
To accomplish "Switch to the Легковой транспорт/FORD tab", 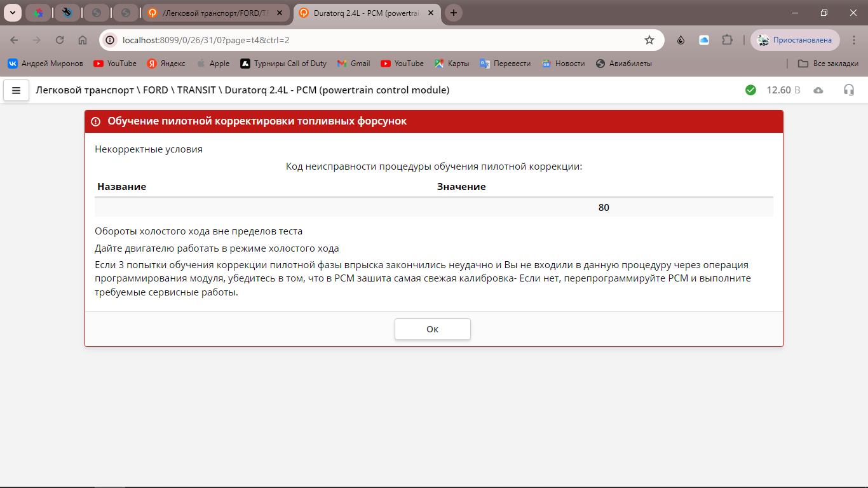I will [x=213, y=13].
